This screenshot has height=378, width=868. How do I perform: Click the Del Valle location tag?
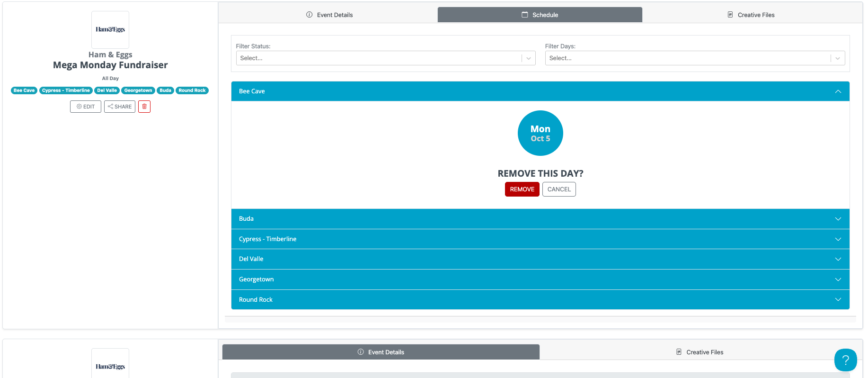click(x=107, y=90)
